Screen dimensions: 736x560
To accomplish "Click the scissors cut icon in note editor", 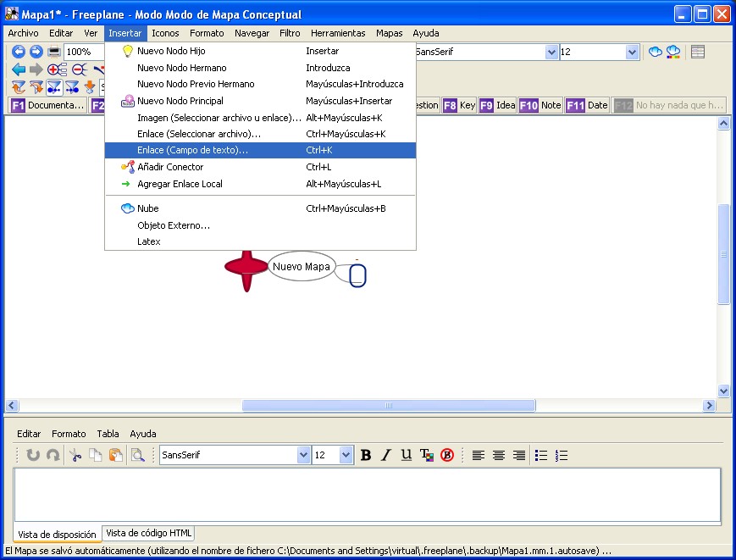I will point(75,455).
